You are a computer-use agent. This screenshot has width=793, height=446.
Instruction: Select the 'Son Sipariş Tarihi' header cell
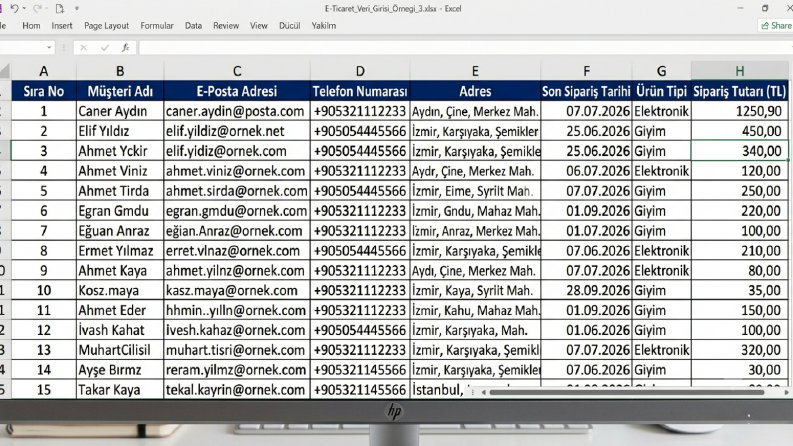[586, 91]
